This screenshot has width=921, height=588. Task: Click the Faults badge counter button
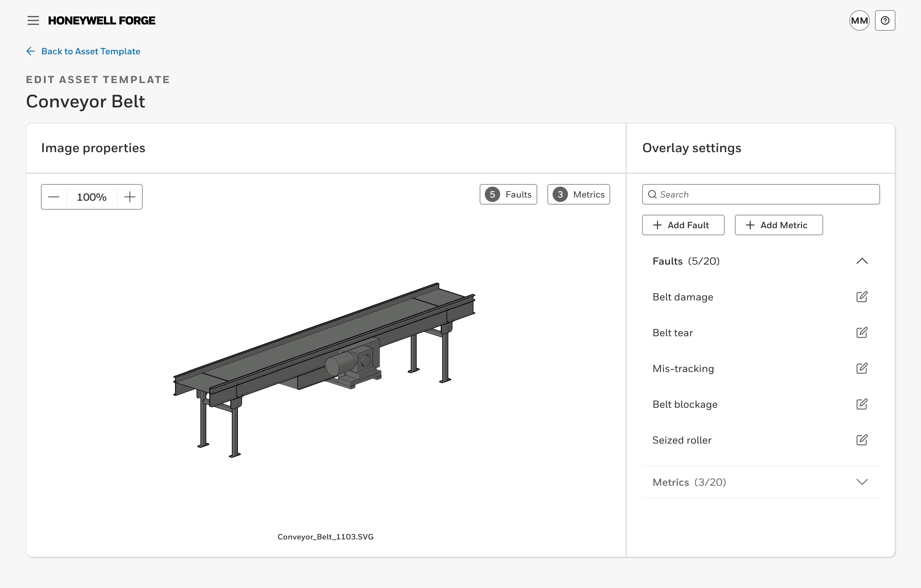(509, 194)
